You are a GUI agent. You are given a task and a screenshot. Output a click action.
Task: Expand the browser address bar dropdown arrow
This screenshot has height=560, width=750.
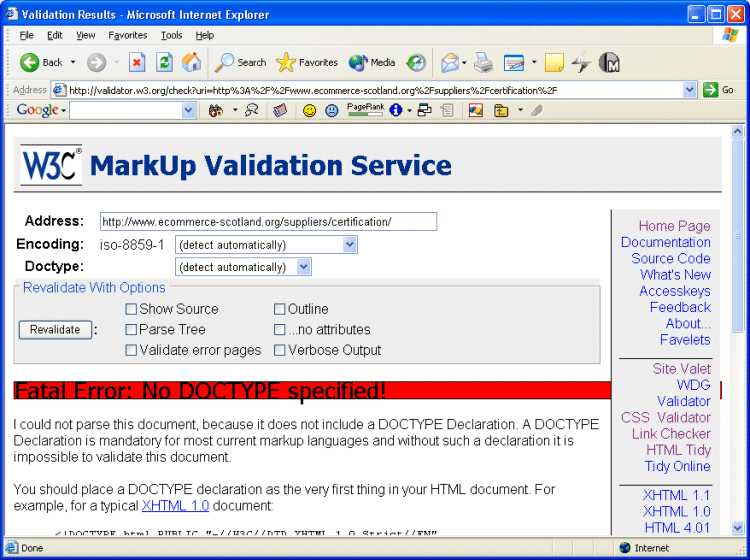click(x=689, y=90)
